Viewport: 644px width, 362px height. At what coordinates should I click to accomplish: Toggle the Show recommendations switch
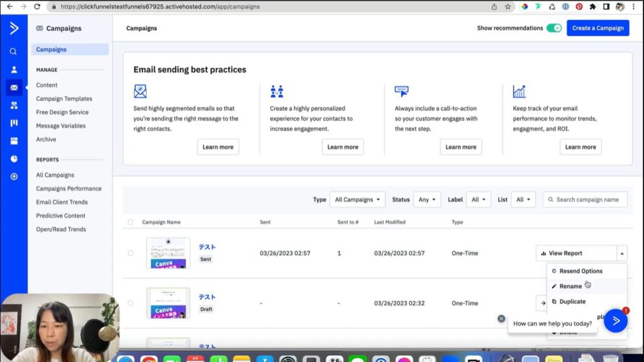553,28
